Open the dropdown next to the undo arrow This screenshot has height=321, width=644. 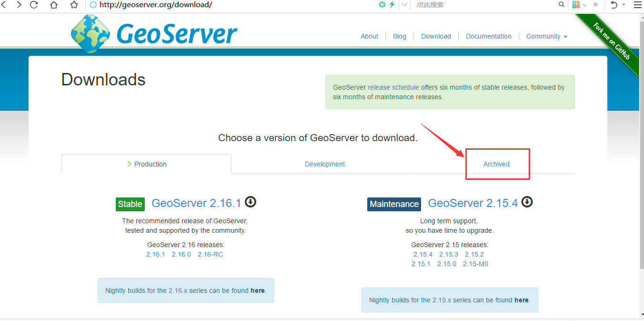click(x=623, y=5)
